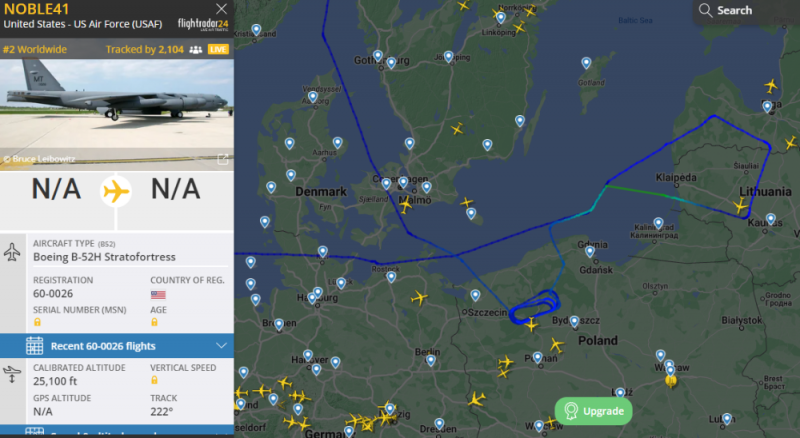Close the NOBLE41 flight details panel
Image resolution: width=800 pixels, height=438 pixels.
221,9
